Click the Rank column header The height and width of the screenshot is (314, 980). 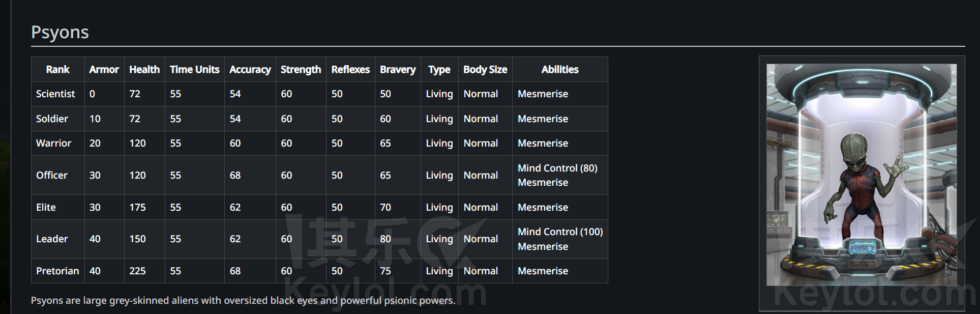click(57, 69)
